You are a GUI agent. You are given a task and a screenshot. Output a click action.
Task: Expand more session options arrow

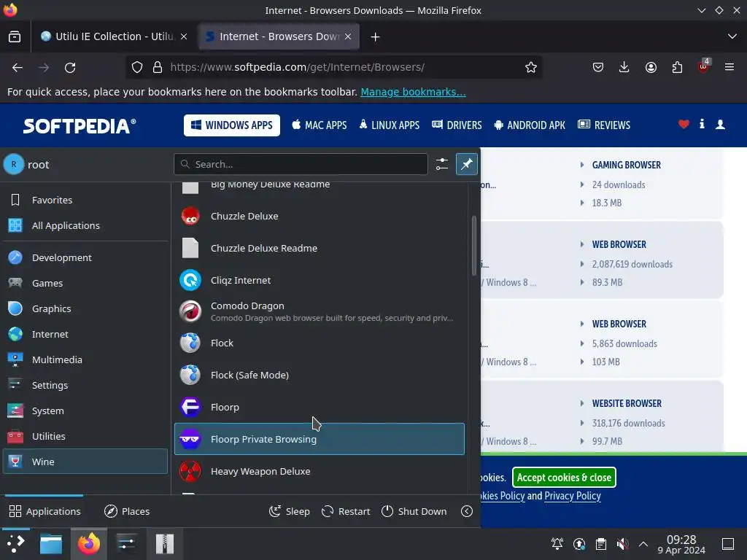467,511
